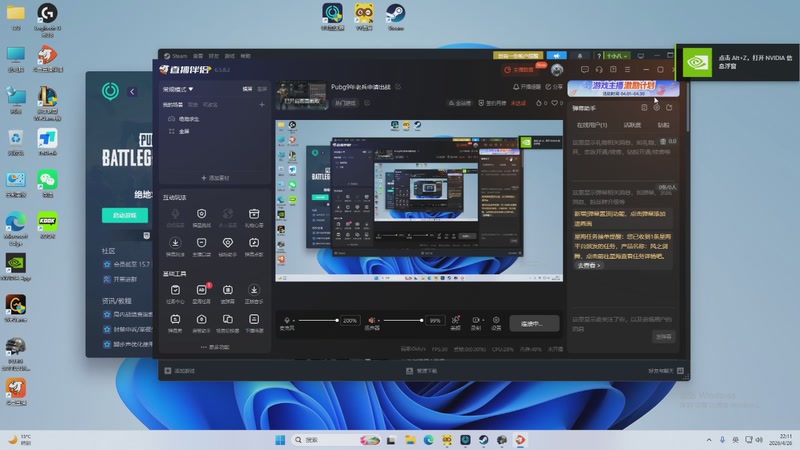Screen dimensions: 800x450
Task: Expand 更多功能 more functions
Action: pyautogui.click(x=215, y=347)
